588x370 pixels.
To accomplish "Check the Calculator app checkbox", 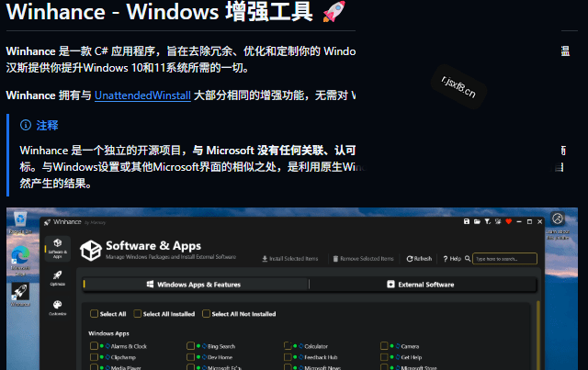I will click(x=288, y=345).
